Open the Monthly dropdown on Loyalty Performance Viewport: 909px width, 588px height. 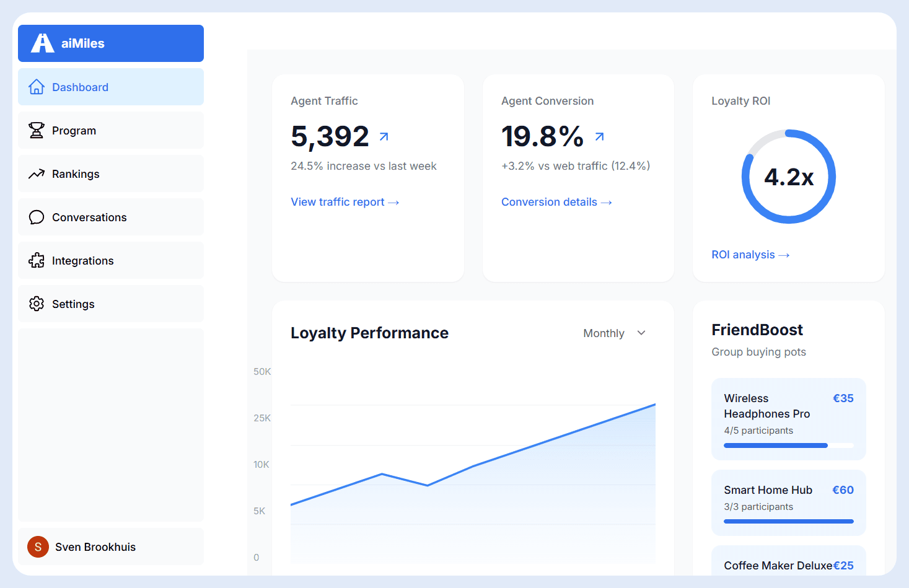pos(613,333)
